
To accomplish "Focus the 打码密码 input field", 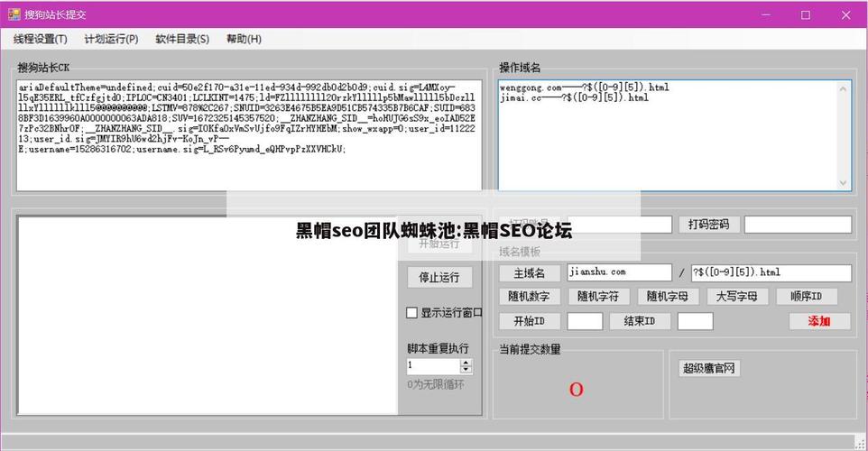I will coord(798,224).
